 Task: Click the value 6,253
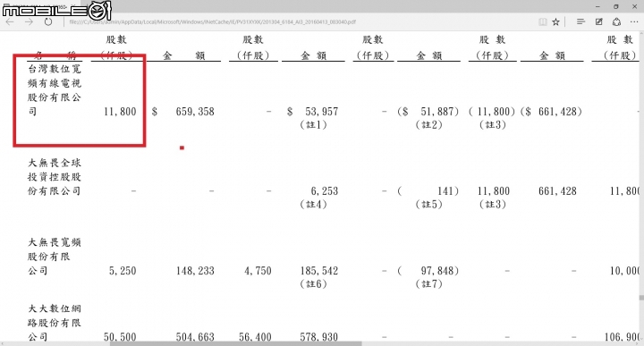[325, 191]
